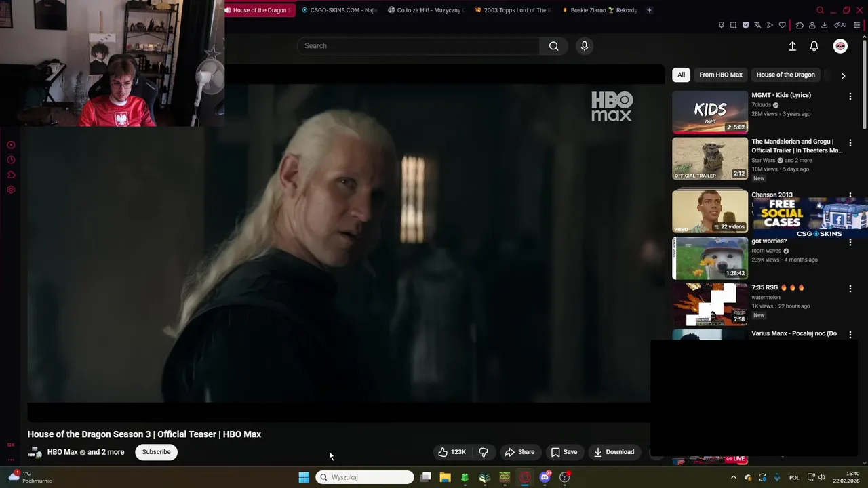Image resolution: width=868 pixels, height=488 pixels.
Task: Click the browser tab search icon
Action: [820, 10]
